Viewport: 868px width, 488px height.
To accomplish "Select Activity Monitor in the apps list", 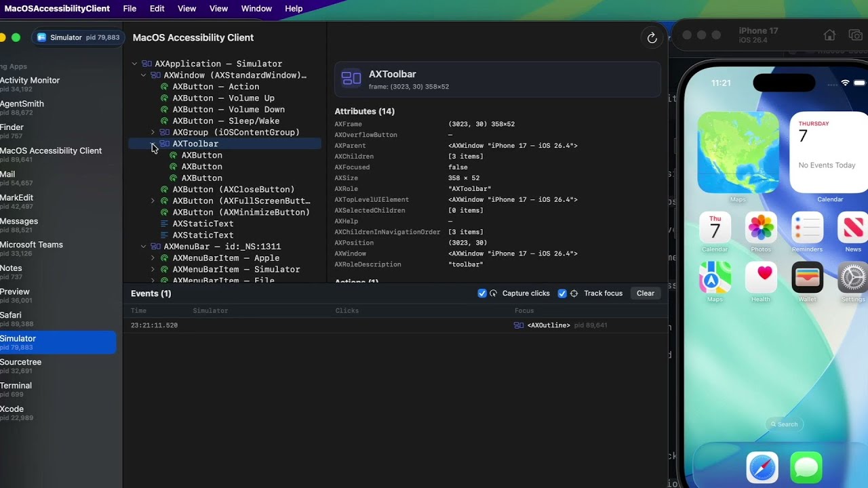I will [58, 84].
